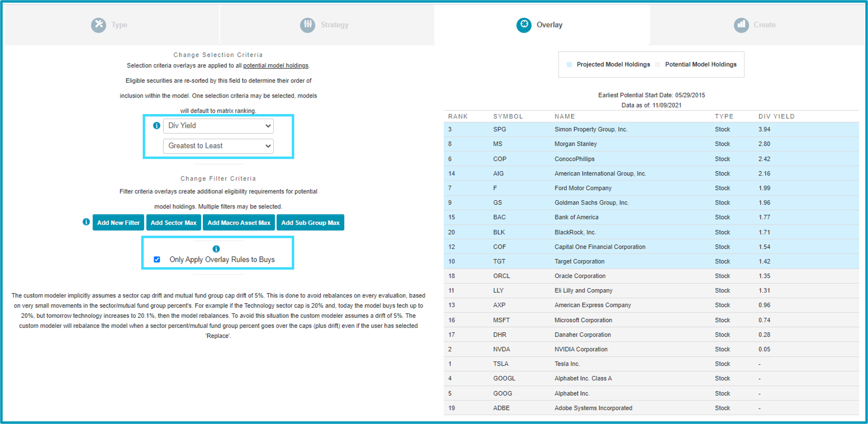Click the Add Sector Max button
This screenshot has width=868, height=424.
coord(173,223)
